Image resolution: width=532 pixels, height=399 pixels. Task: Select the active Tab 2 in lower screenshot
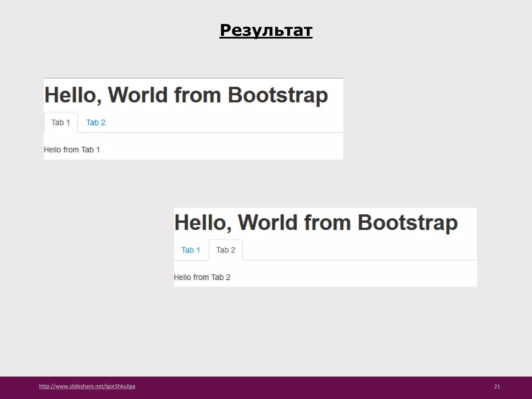(226, 250)
